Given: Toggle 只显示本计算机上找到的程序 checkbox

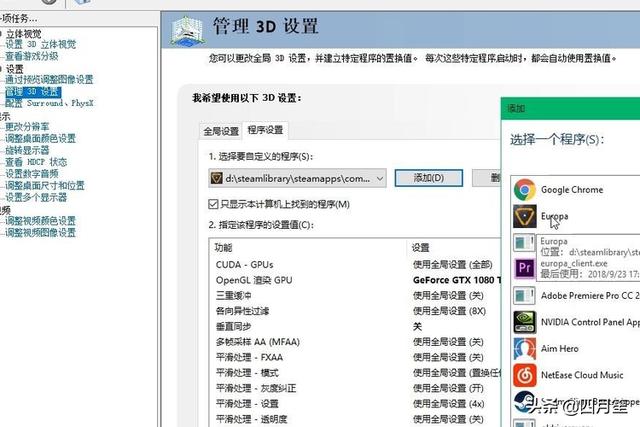Looking at the screenshot, I should coord(214,204).
